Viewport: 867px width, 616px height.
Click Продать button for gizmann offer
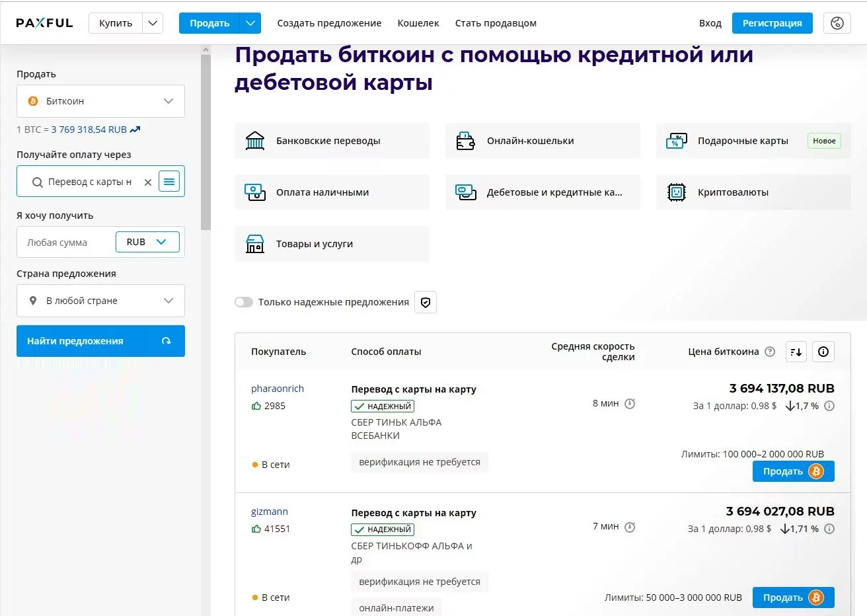pos(794,597)
